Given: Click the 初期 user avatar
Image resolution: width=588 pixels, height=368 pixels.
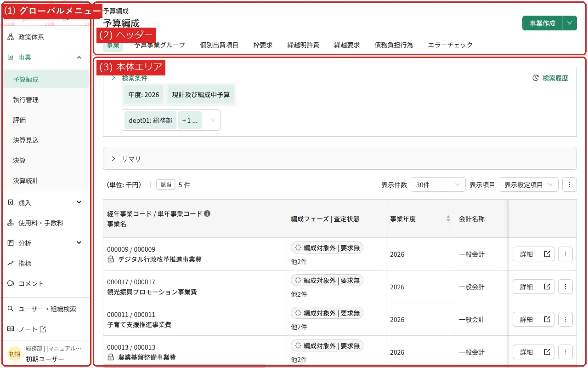Looking at the screenshot, I should [15, 354].
